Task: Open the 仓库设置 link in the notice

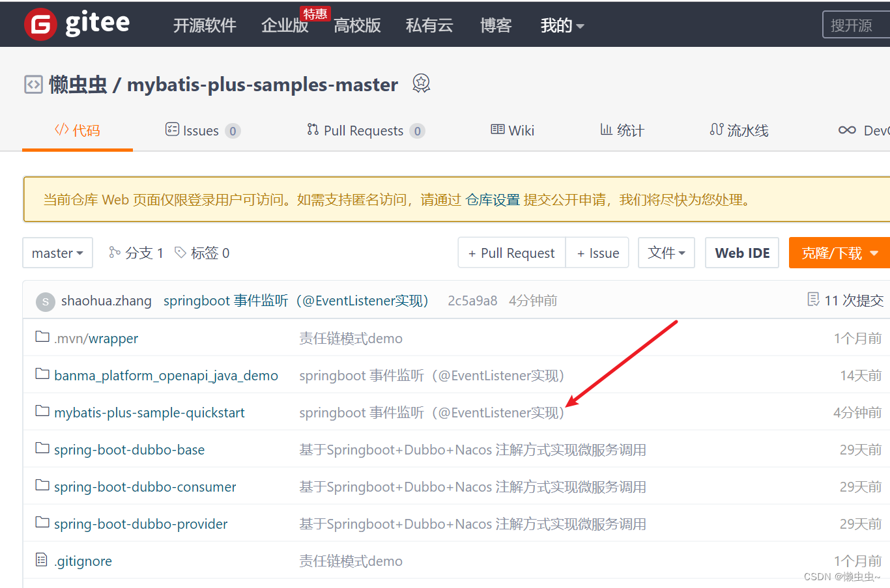Action: tap(493, 200)
